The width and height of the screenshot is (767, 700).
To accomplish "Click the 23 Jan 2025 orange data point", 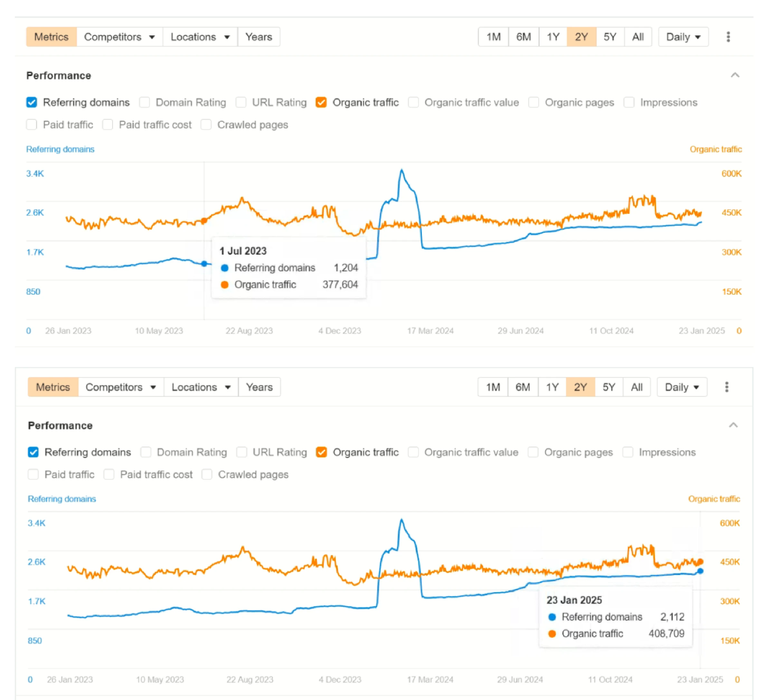I will (x=700, y=562).
